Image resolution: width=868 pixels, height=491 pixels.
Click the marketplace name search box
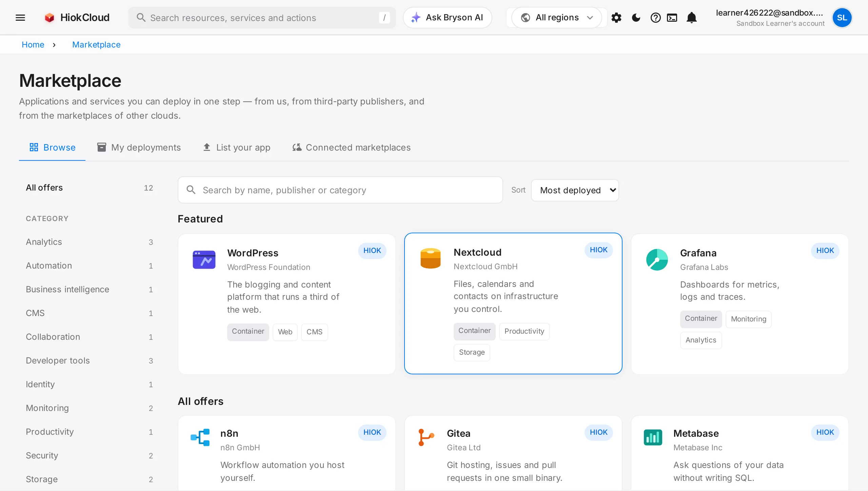[x=340, y=190]
